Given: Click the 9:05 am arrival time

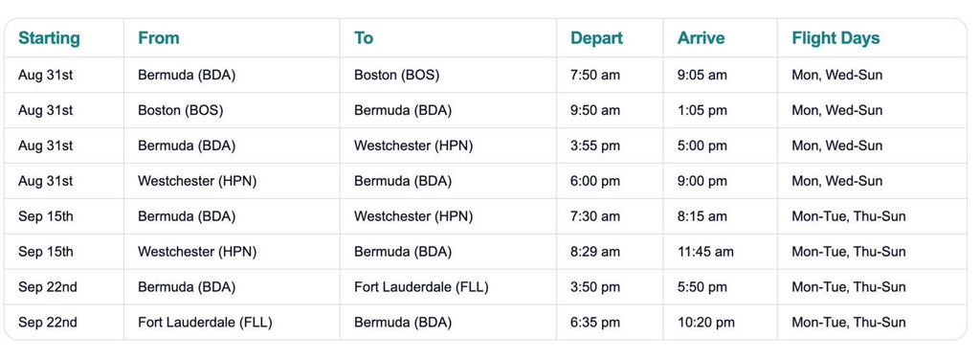Looking at the screenshot, I should click(x=702, y=75).
